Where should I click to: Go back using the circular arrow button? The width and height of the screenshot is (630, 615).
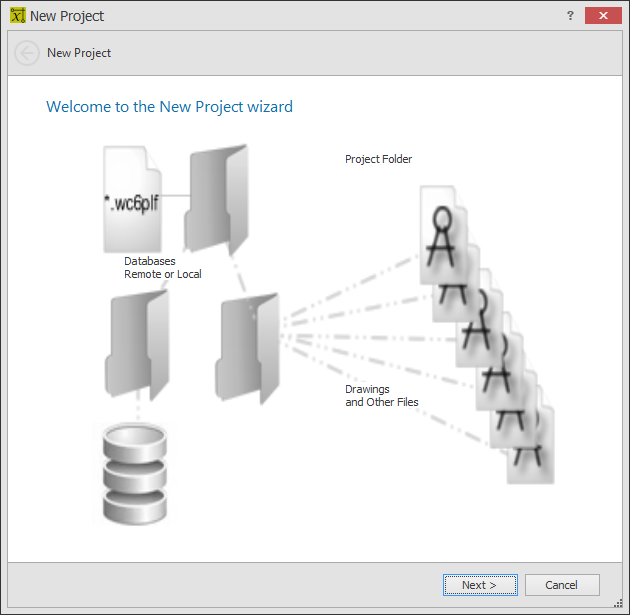[x=27, y=53]
